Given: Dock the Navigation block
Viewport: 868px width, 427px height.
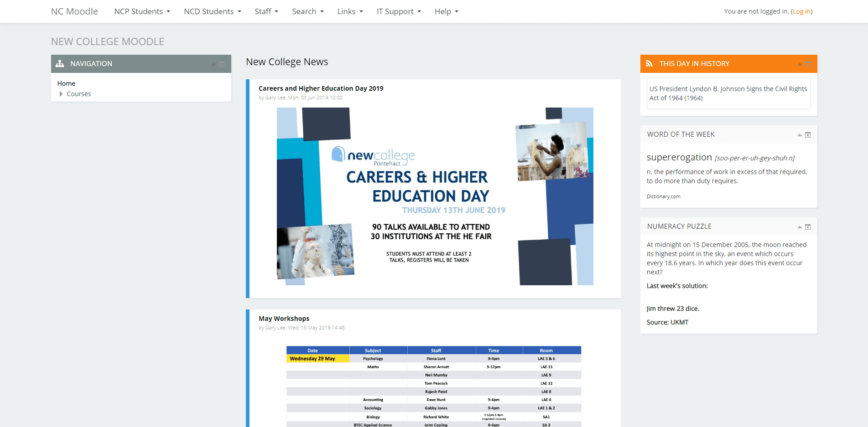Looking at the screenshot, I should coord(222,64).
